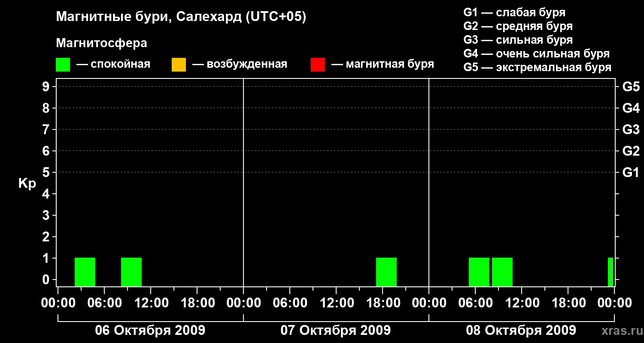Click the red 'магнитная буря' legend swatch
The height and width of the screenshot is (343, 644).
[318, 65]
